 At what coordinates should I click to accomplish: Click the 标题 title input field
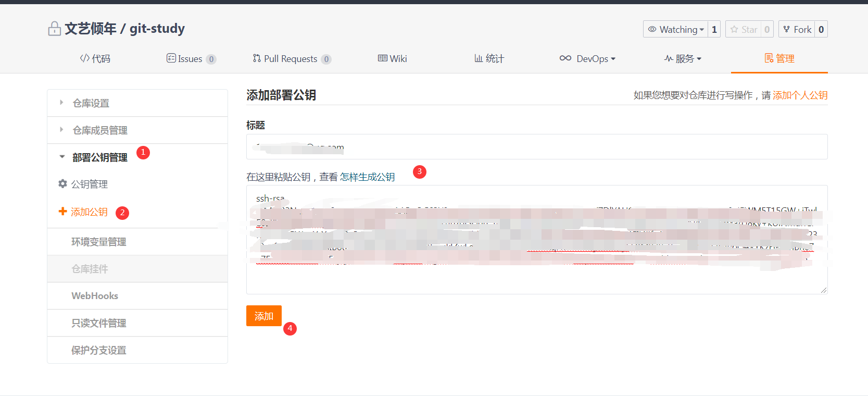pos(537,147)
